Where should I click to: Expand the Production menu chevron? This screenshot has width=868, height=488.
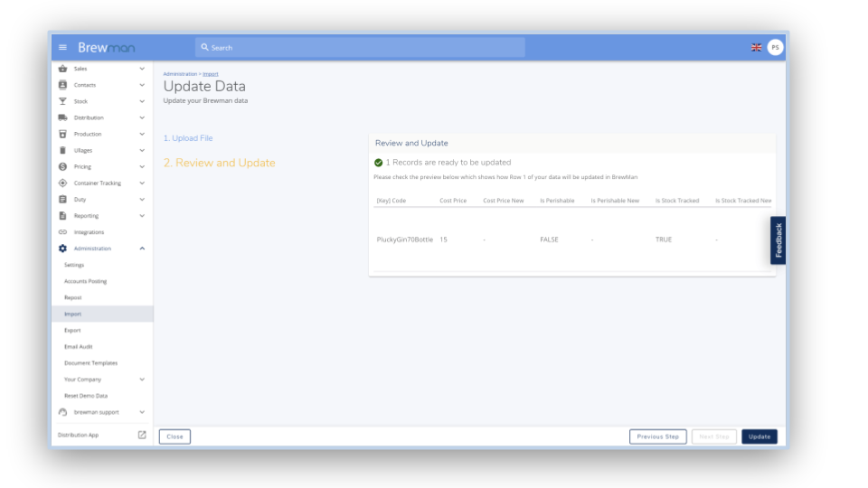point(142,134)
